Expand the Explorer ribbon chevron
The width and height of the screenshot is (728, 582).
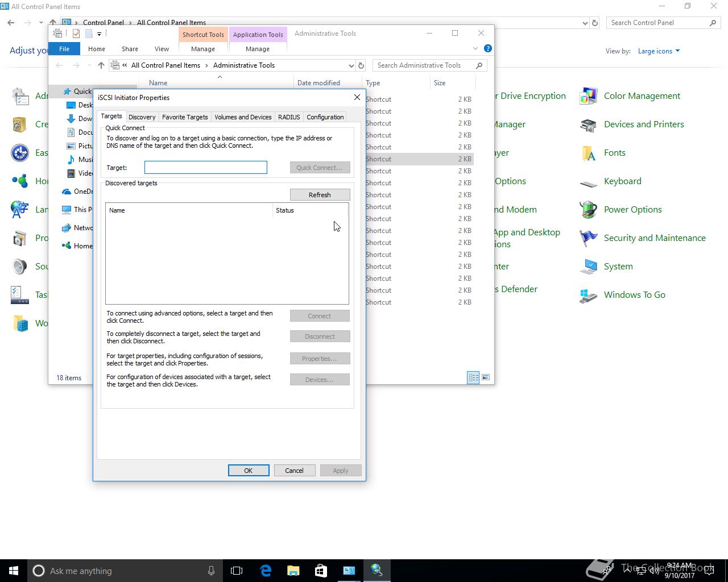pyautogui.click(x=475, y=49)
